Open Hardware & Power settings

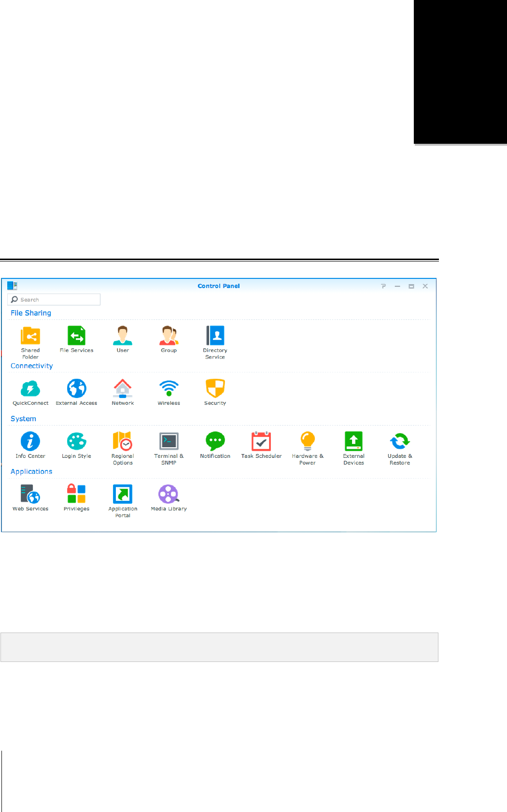tap(308, 441)
